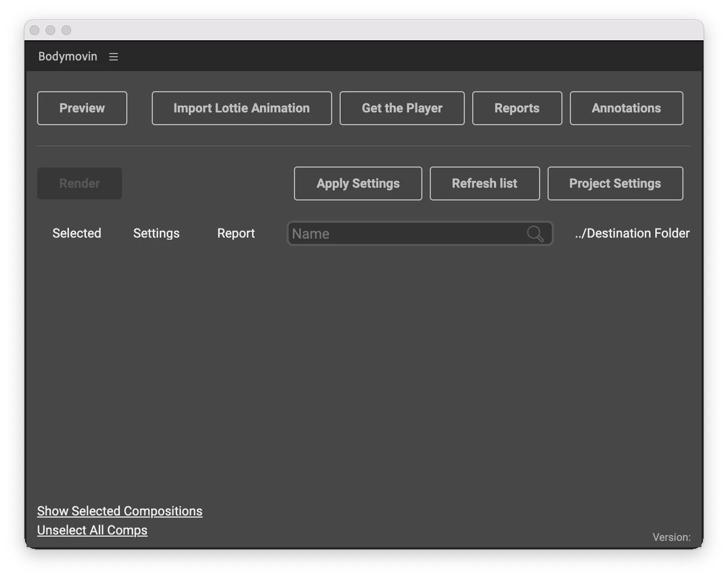Click the ../Destination Folder column header
The height and width of the screenshot is (578, 728).
point(632,233)
